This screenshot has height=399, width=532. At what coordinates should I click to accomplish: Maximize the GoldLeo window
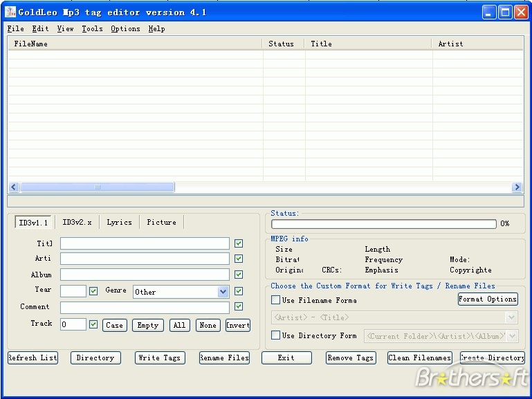click(x=505, y=12)
